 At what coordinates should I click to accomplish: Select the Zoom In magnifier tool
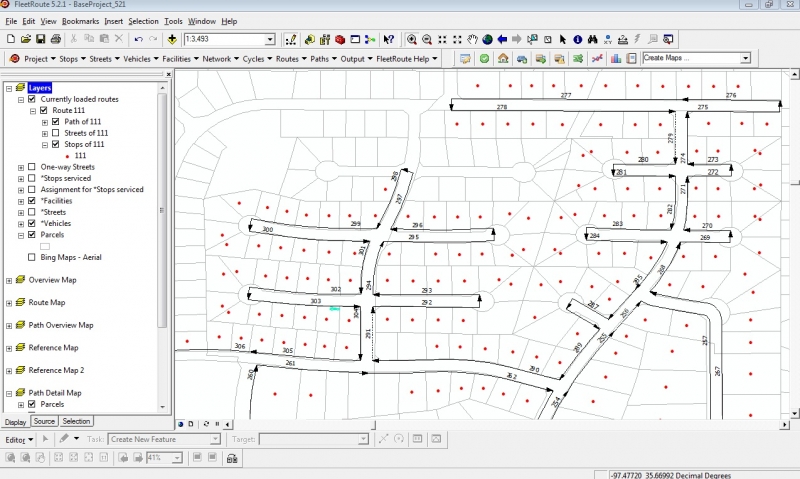412,39
